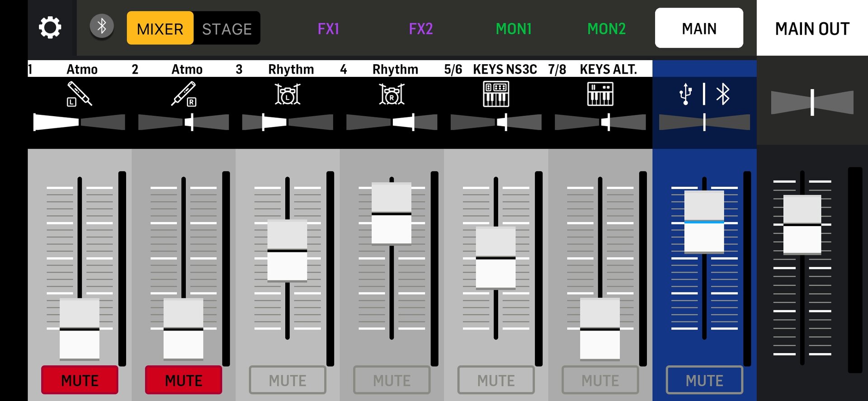Tap the USB icon in blue channel
868x401 pixels.
[x=685, y=94]
